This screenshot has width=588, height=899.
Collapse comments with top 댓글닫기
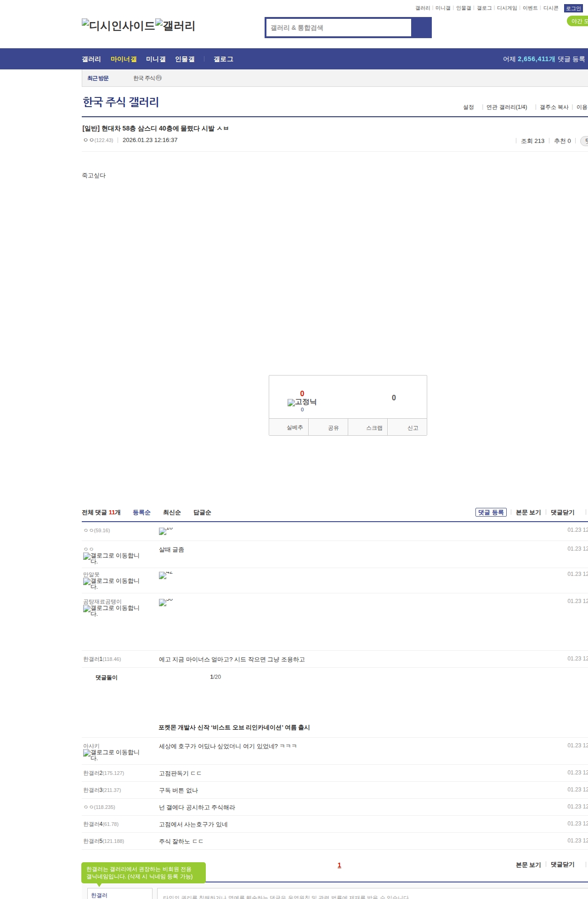tap(562, 512)
